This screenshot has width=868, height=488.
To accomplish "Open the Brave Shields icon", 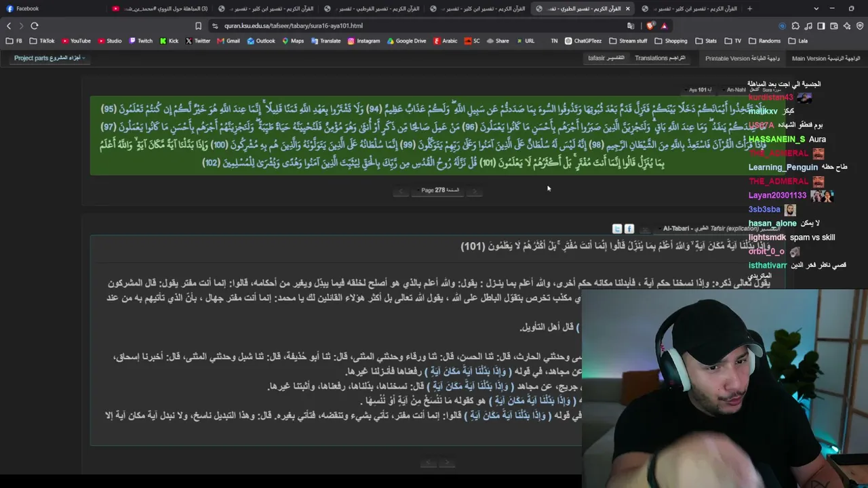I will tap(650, 26).
